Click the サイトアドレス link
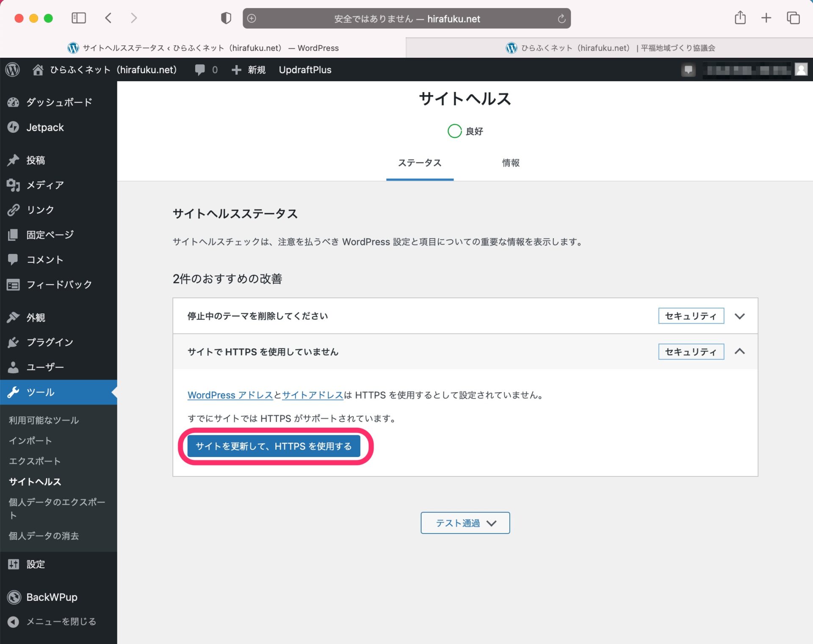Image resolution: width=813 pixels, height=644 pixels. pos(312,395)
